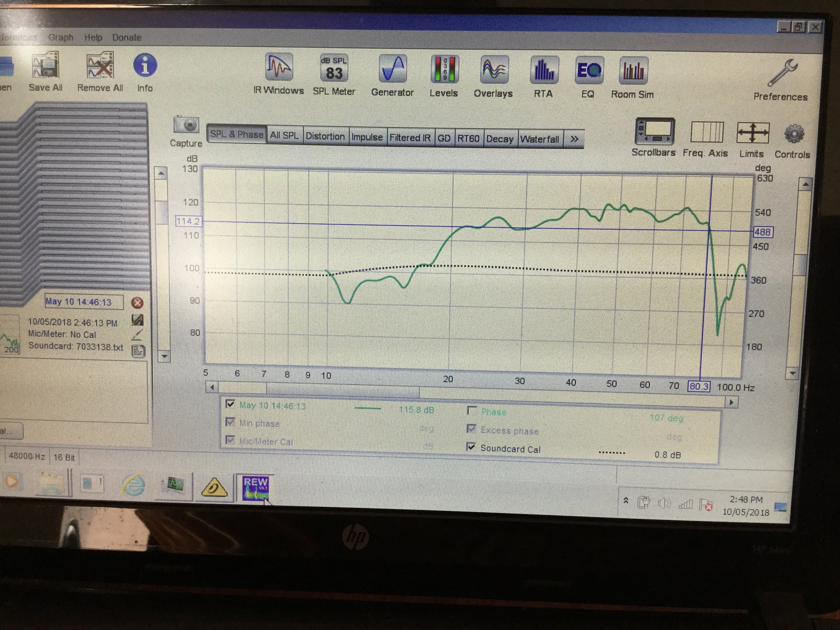The height and width of the screenshot is (630, 840).
Task: Open the Donate menu
Action: 127,38
